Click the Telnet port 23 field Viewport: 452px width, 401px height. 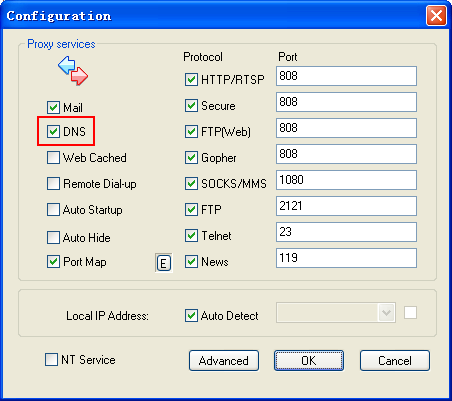346,232
